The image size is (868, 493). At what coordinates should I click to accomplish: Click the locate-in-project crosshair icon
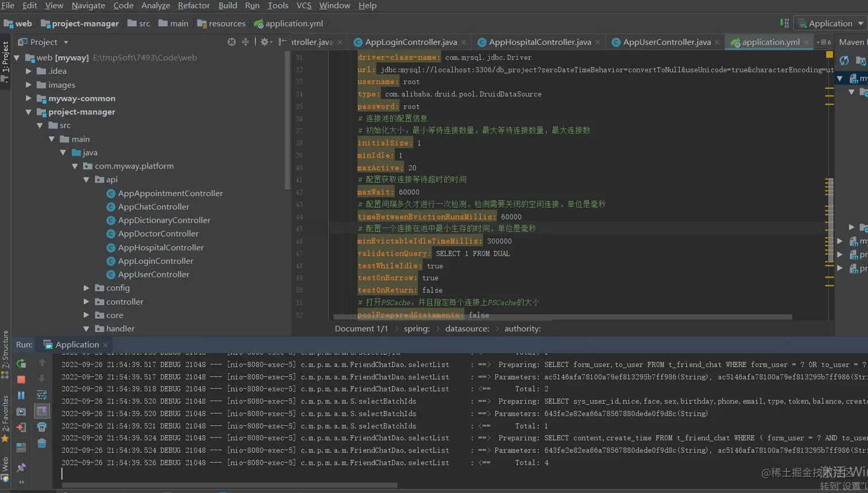coord(231,42)
